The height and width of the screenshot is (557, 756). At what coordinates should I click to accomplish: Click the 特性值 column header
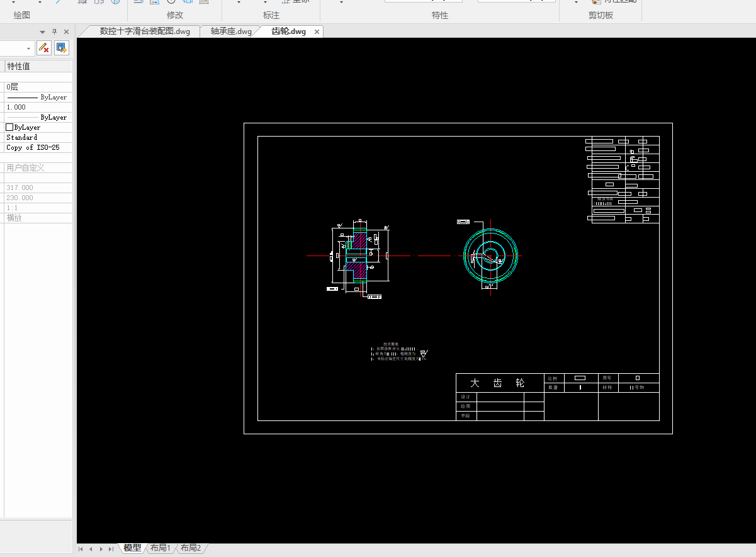point(38,66)
